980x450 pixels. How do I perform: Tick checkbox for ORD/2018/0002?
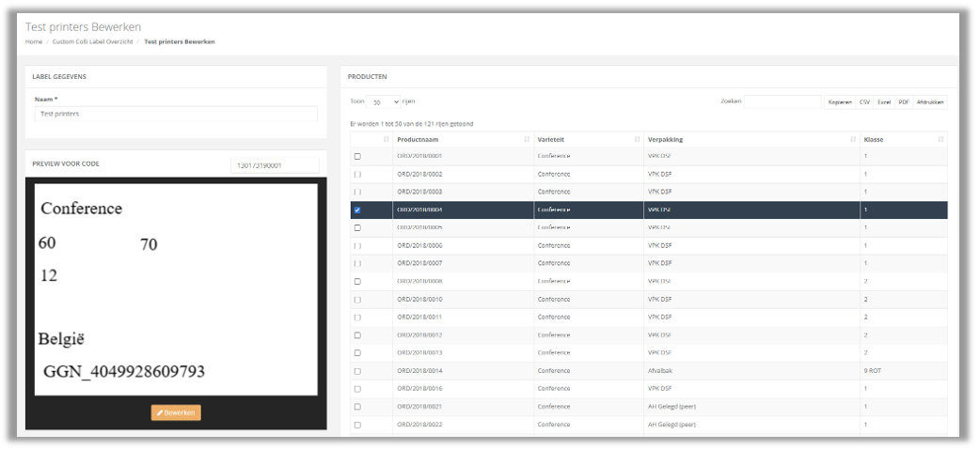pyautogui.click(x=357, y=174)
